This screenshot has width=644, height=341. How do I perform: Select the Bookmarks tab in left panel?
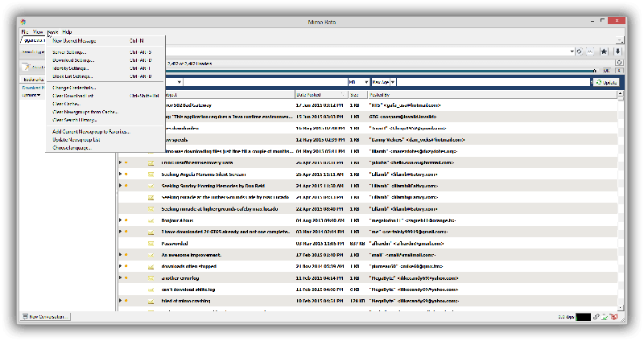coord(33,79)
